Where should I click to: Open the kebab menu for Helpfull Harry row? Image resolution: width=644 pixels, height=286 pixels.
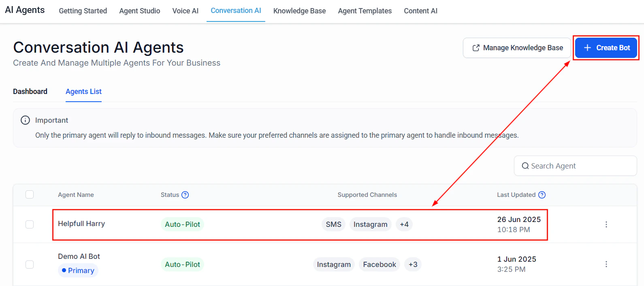click(606, 224)
